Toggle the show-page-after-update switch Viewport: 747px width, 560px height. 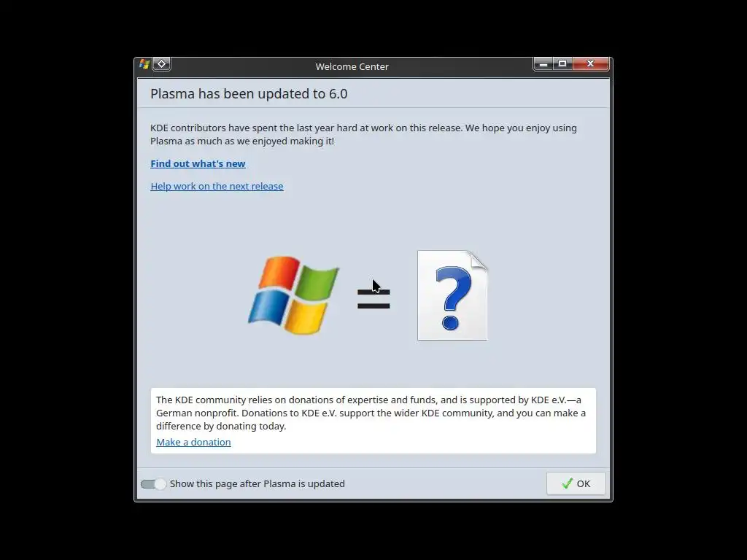pos(153,484)
